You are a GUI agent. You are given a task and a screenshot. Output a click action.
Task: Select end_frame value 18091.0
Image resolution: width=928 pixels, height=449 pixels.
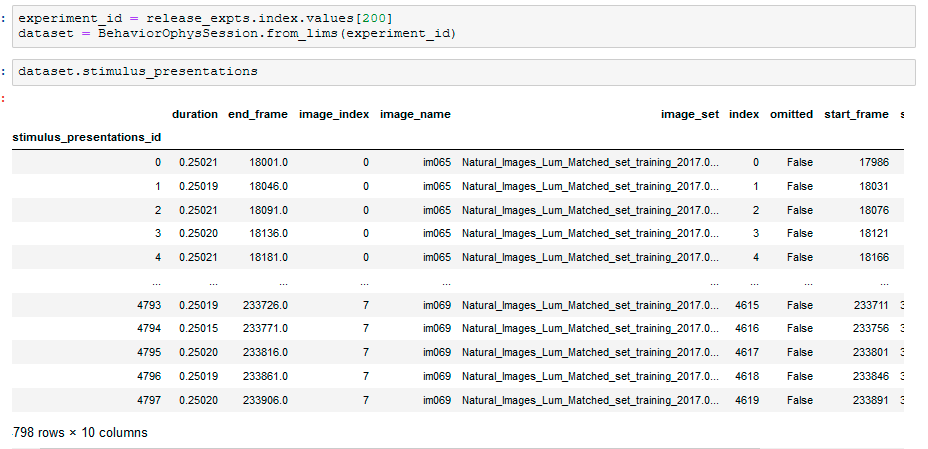[269, 210]
